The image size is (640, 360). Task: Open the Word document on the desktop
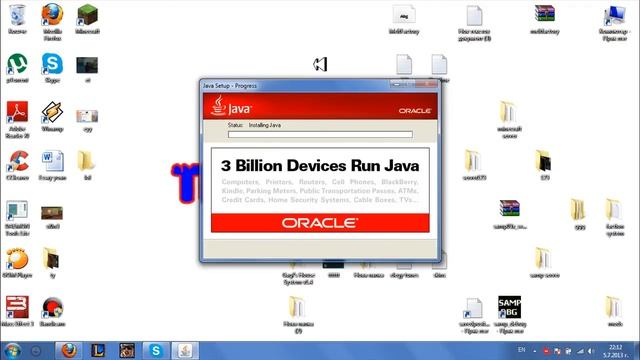click(52, 162)
